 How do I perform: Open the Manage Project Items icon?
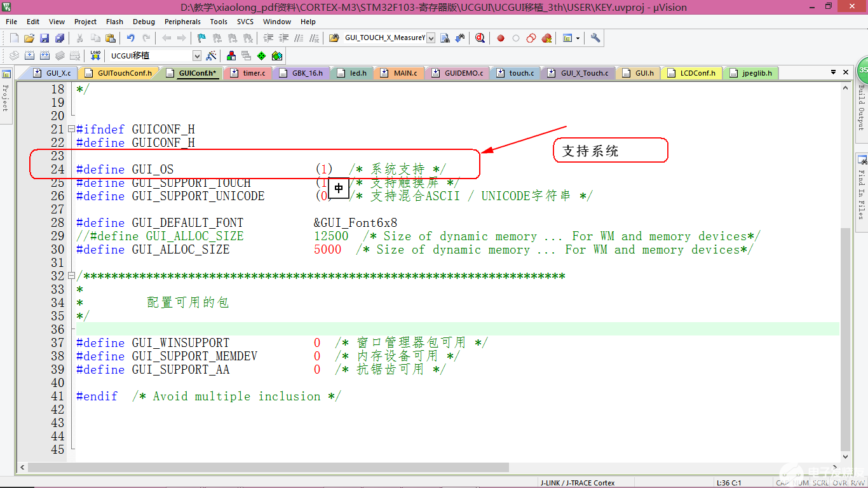[231, 56]
